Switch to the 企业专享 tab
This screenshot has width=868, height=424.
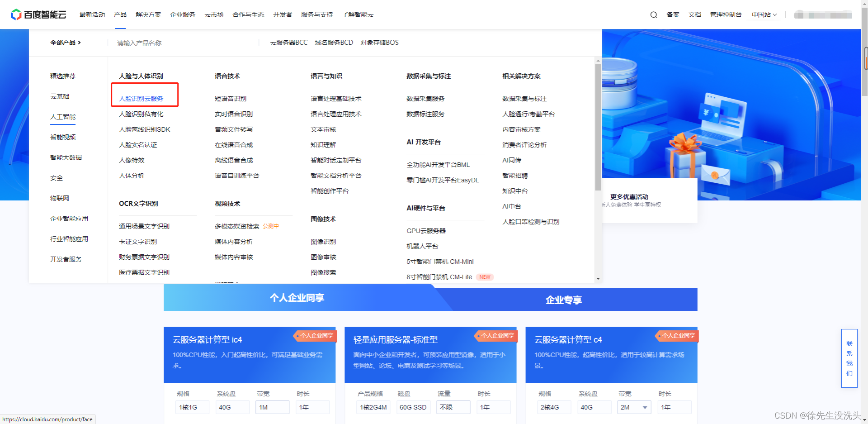[564, 300]
